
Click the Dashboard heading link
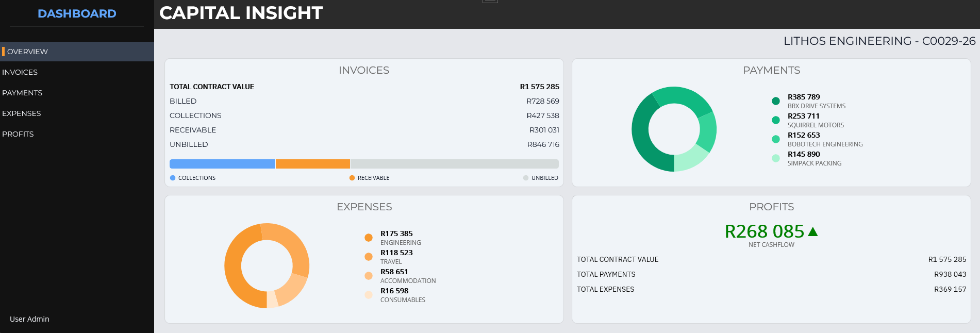(x=77, y=13)
